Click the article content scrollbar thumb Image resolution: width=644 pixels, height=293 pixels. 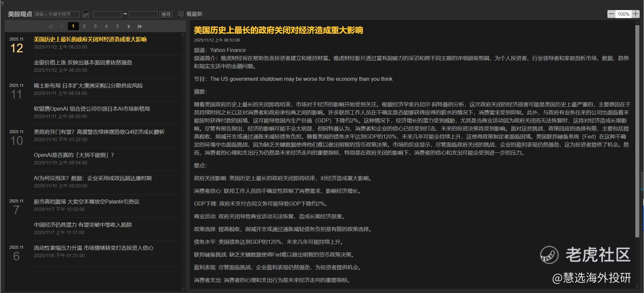(637, 131)
